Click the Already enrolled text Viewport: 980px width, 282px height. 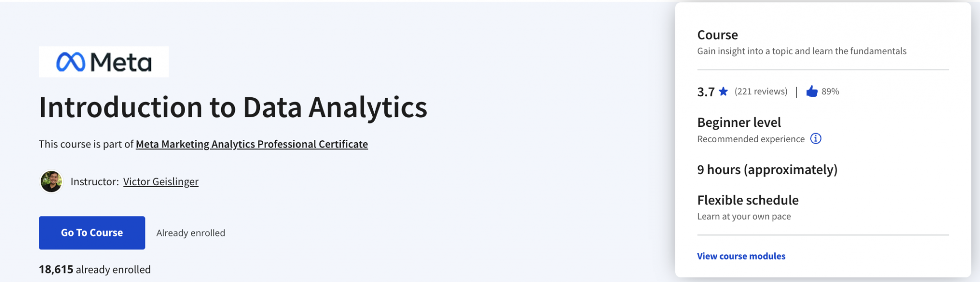click(x=190, y=233)
